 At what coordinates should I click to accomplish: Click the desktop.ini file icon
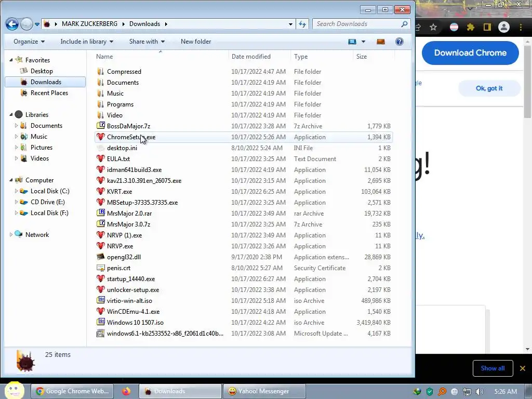coord(100,148)
